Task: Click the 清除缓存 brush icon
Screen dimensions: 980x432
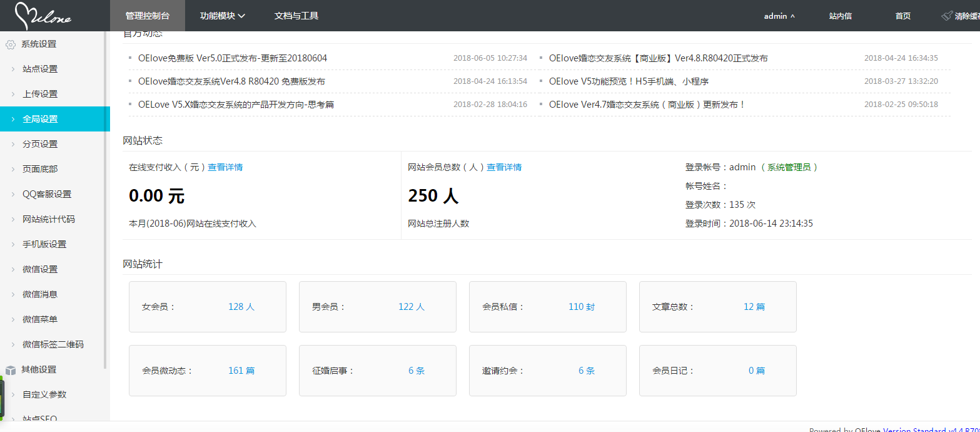Action: [947, 16]
